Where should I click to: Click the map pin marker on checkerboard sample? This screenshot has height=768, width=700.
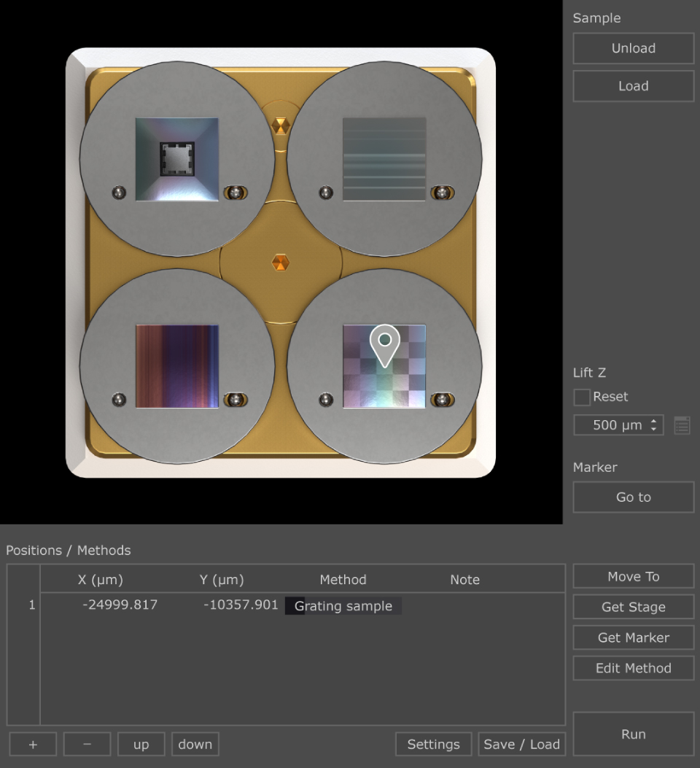point(385,345)
